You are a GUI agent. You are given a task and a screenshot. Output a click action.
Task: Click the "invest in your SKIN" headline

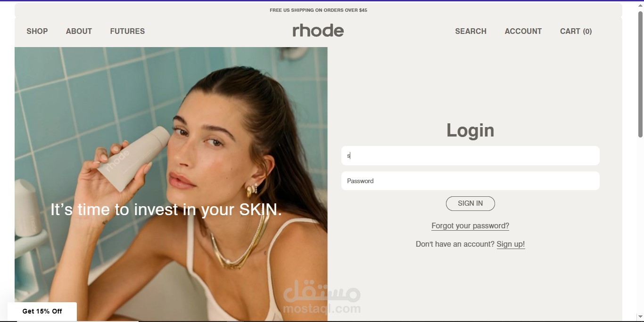point(166,209)
